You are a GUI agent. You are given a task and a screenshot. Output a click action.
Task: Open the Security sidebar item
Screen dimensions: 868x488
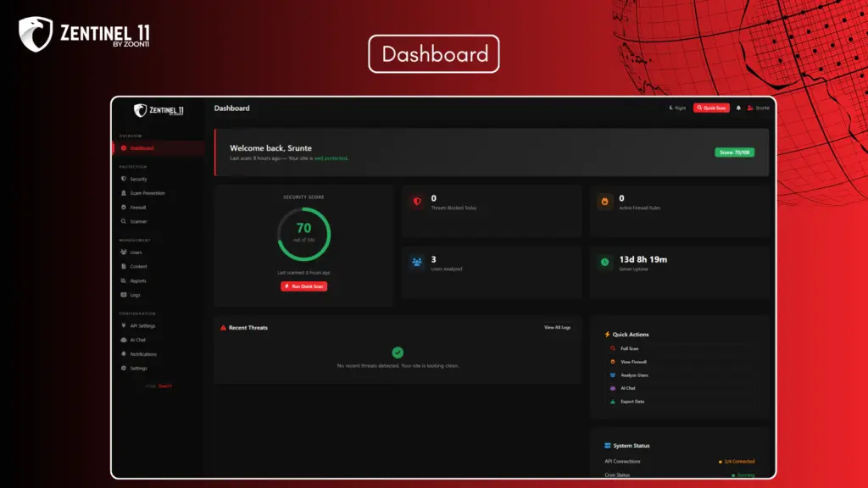(x=138, y=179)
